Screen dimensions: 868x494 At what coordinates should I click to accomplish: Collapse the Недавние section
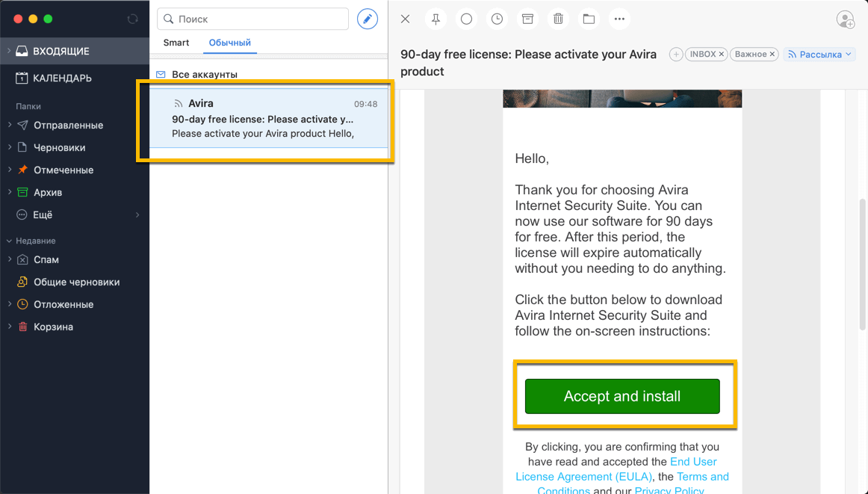point(9,241)
